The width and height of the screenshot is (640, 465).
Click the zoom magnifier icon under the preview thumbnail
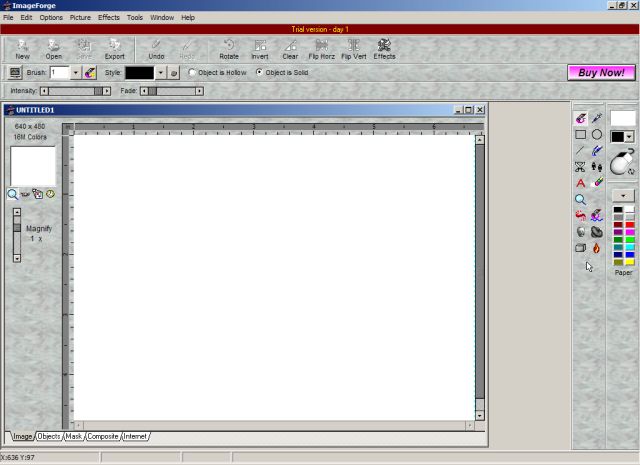tap(13, 194)
